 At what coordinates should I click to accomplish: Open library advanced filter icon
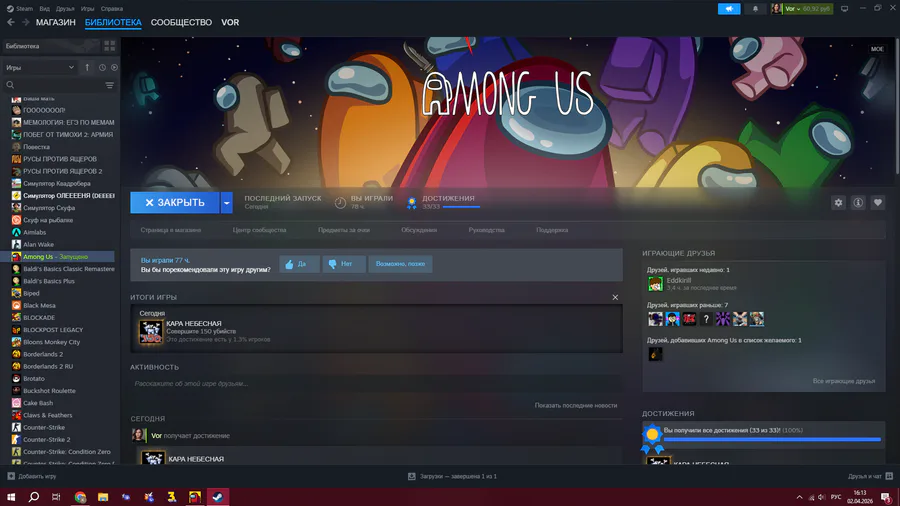(x=110, y=85)
